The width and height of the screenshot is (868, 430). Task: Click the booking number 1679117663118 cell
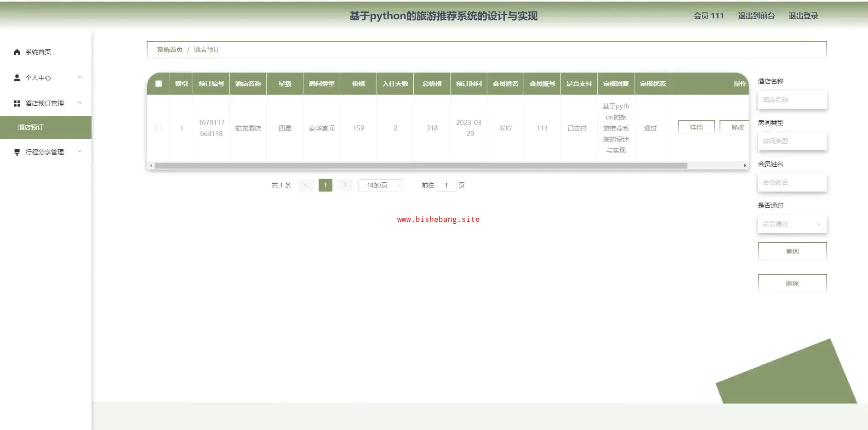pos(211,128)
